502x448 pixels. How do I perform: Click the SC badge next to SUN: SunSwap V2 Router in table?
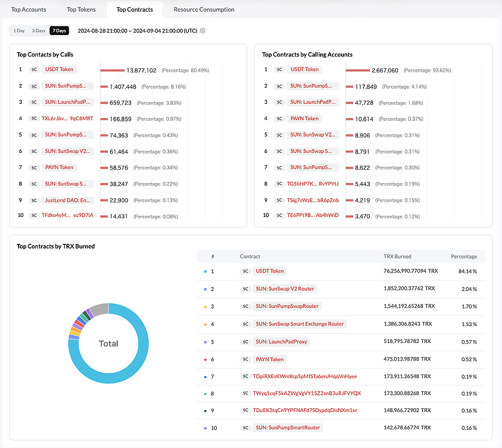245,289
